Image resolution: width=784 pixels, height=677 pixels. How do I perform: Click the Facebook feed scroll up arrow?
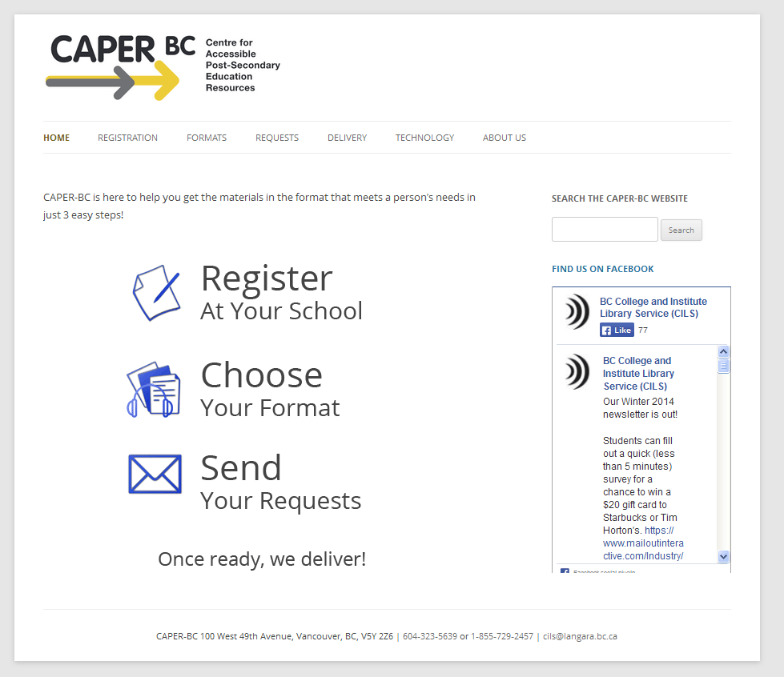click(x=723, y=351)
